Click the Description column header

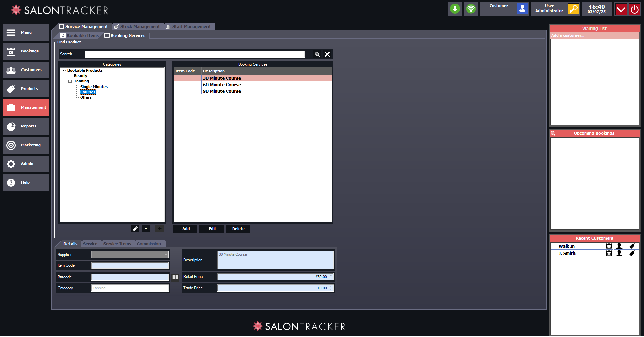tap(267, 71)
